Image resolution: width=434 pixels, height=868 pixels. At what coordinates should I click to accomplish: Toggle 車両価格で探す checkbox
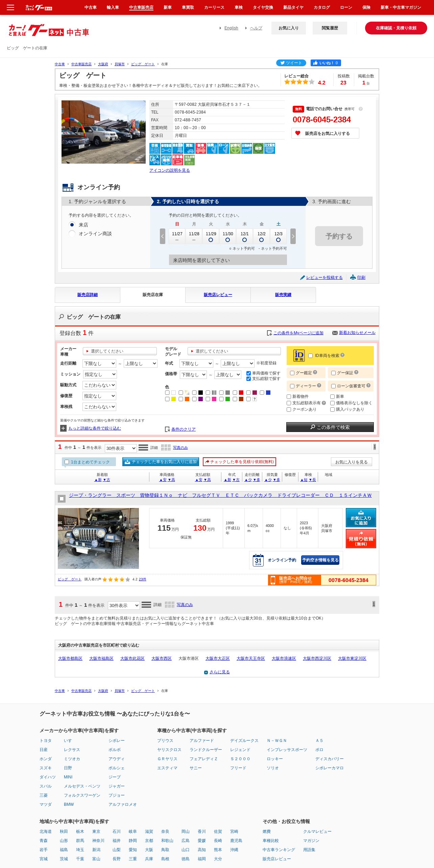(x=248, y=373)
